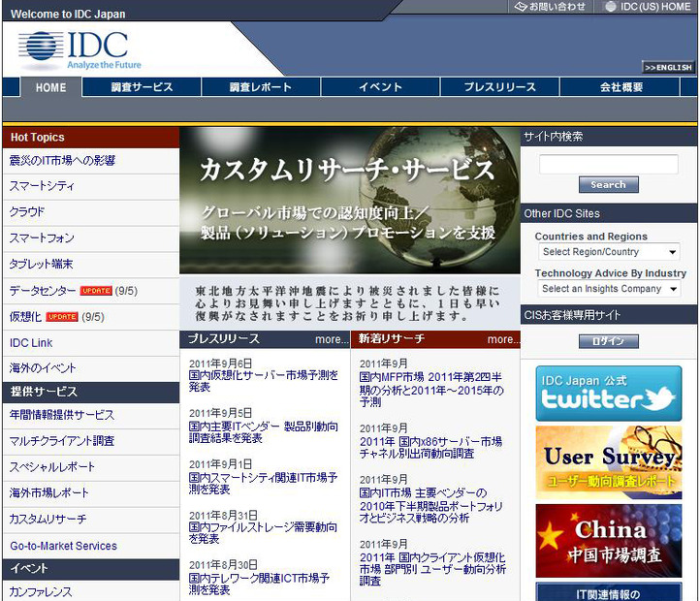Open 海外市場レポート link
Viewport: 700px width, 601px height.
click(48, 493)
